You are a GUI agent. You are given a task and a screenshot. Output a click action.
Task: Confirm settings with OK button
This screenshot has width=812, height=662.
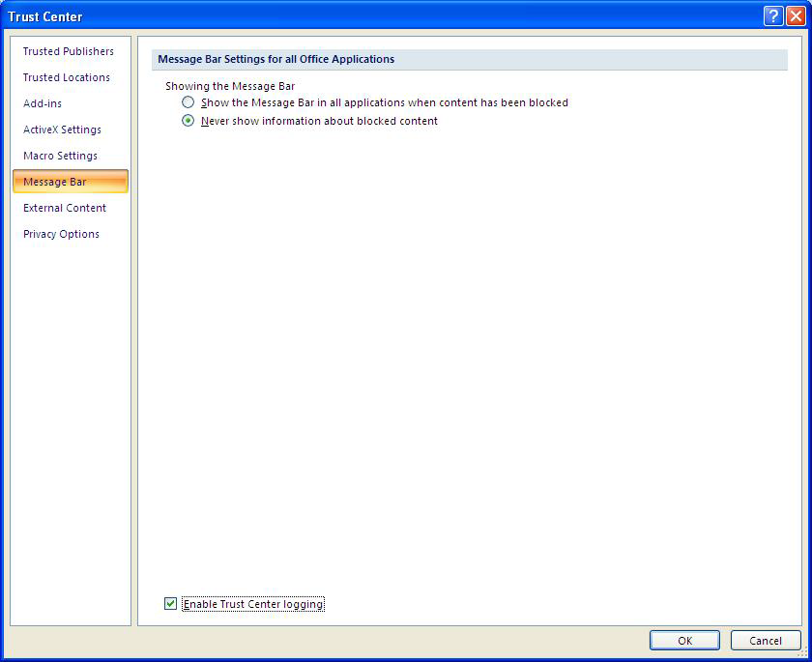pos(684,641)
